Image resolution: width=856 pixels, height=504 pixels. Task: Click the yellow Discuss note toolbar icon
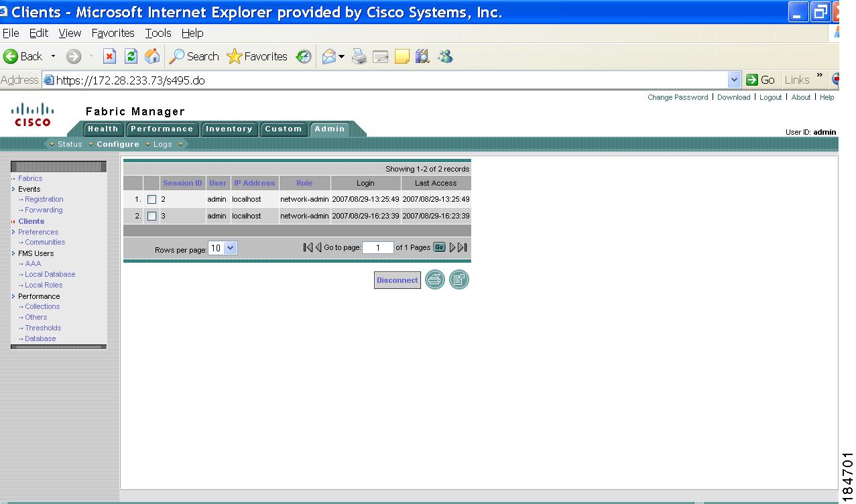point(402,57)
